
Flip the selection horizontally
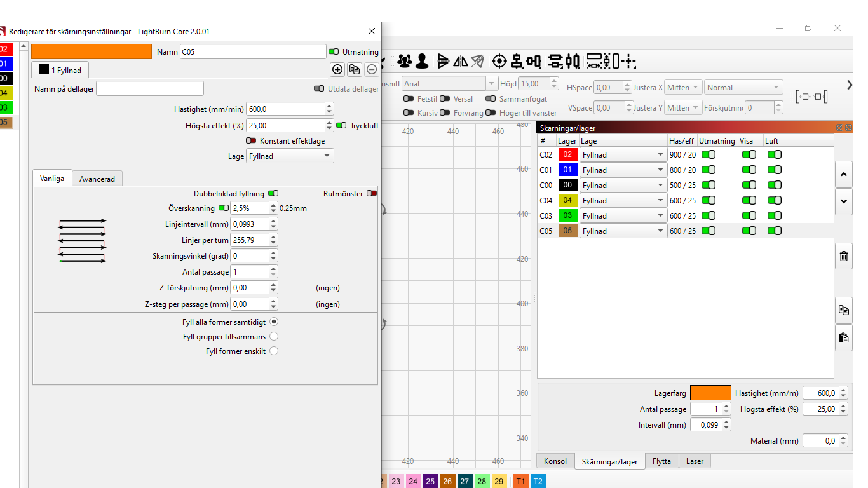click(x=461, y=61)
